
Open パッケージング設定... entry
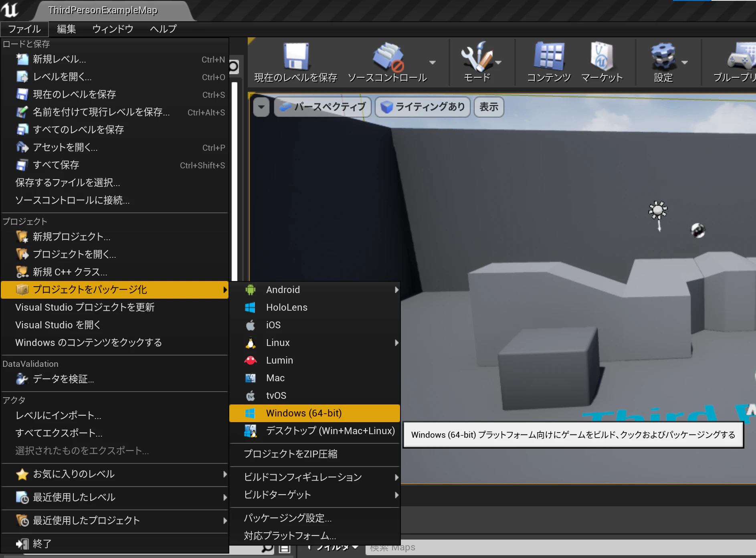pos(315,518)
